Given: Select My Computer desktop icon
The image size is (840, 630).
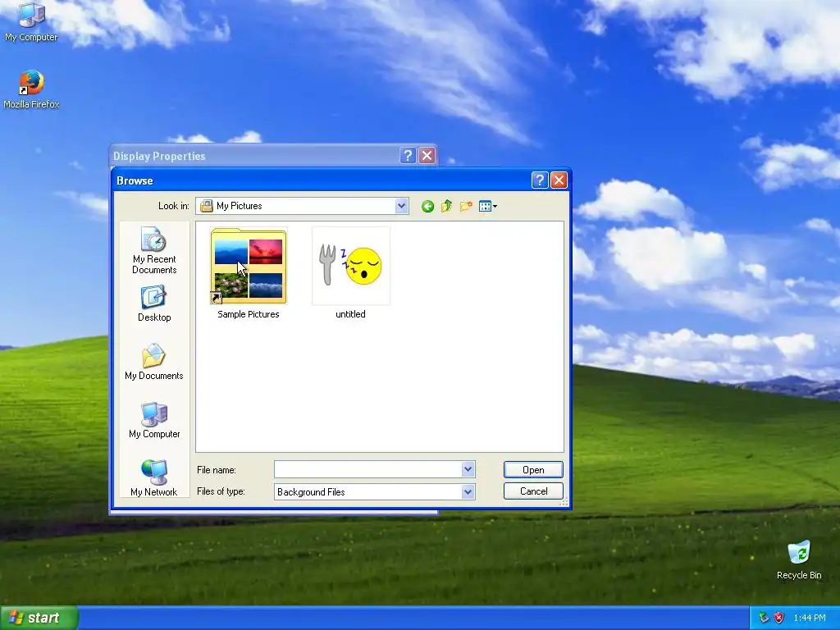Looking at the screenshot, I should point(31,22).
